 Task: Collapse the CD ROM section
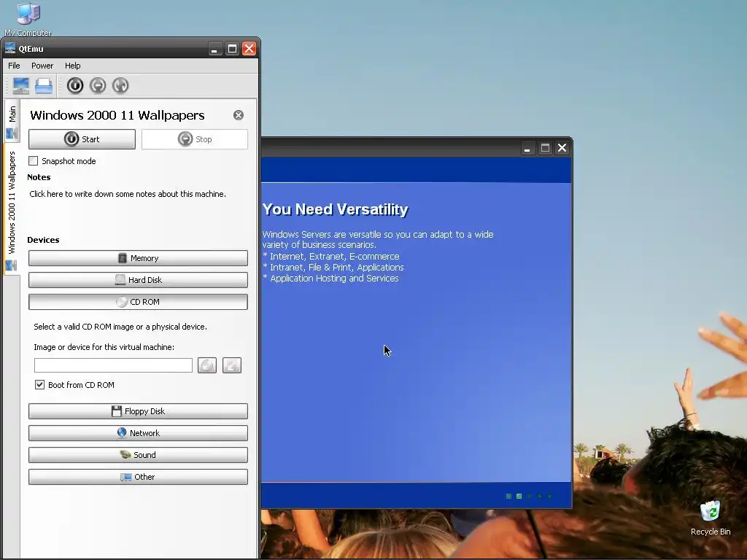(138, 302)
